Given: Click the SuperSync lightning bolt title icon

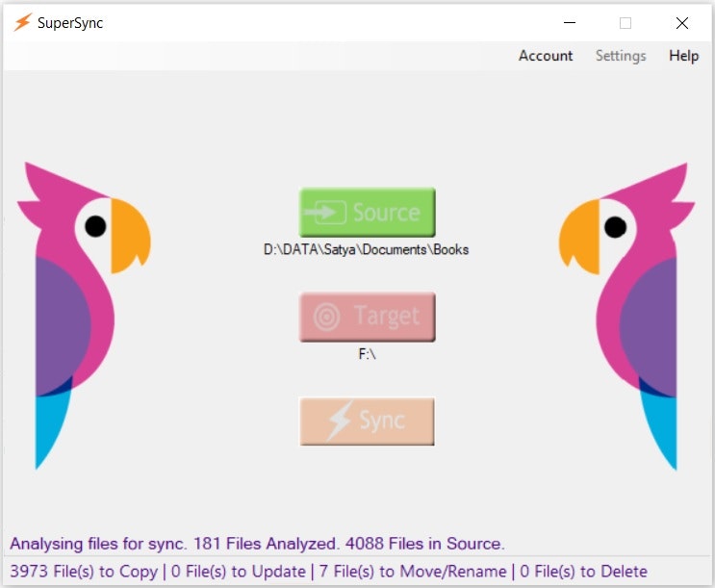Looking at the screenshot, I should tap(22, 22).
